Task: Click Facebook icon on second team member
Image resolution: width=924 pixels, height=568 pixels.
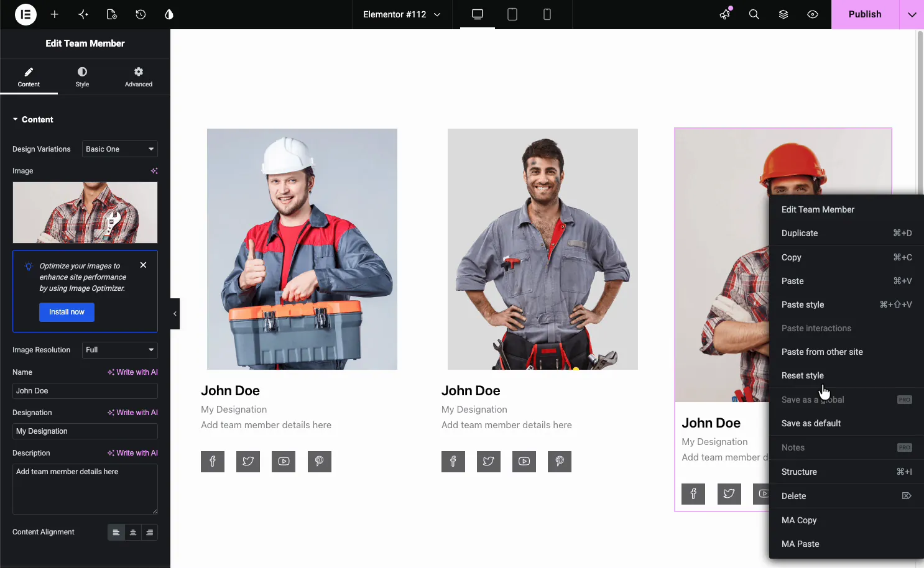Action: point(453,462)
